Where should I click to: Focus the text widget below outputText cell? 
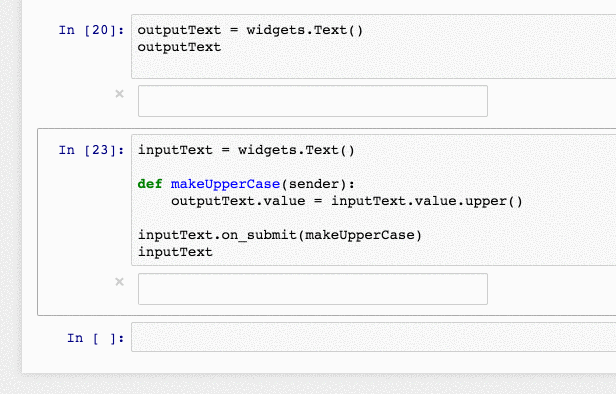pyautogui.click(x=313, y=101)
